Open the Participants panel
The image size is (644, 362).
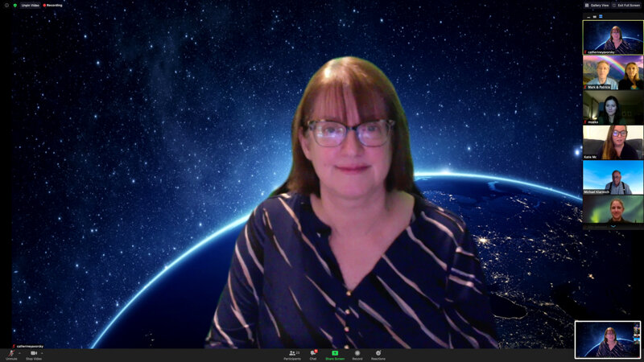292,355
